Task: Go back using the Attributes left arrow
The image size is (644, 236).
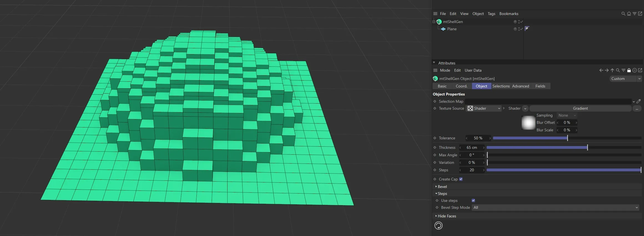Action: click(601, 71)
